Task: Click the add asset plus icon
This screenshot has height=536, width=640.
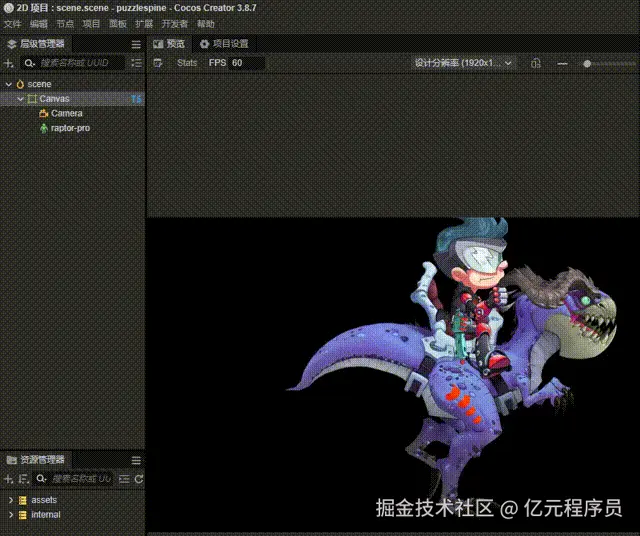Action: tap(8, 479)
